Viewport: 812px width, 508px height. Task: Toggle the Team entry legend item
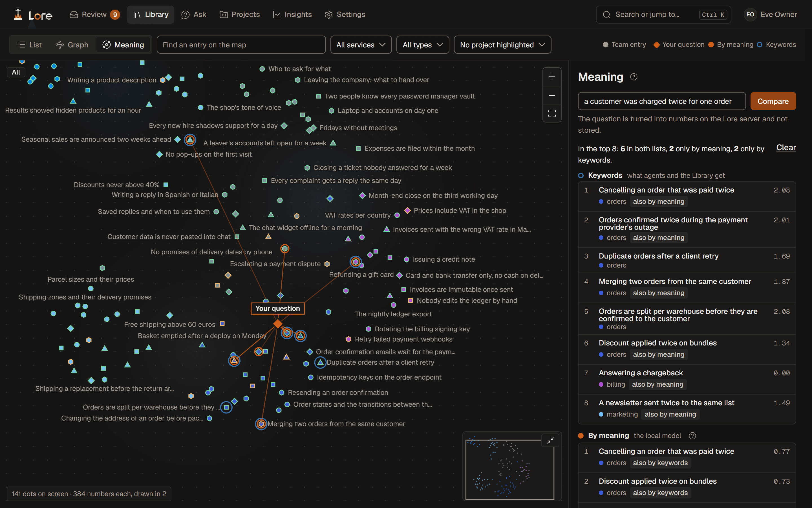(x=625, y=45)
